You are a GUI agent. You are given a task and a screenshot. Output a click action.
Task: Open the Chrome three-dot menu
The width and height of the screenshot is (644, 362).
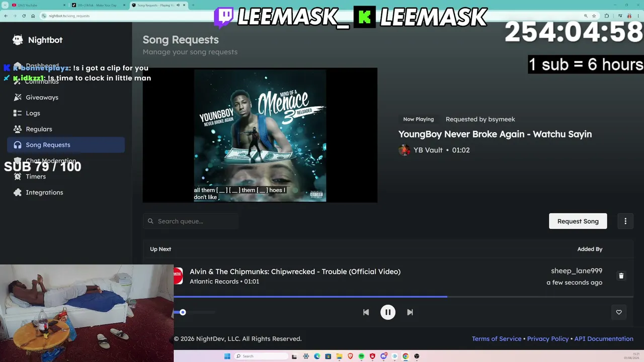[x=638, y=16]
